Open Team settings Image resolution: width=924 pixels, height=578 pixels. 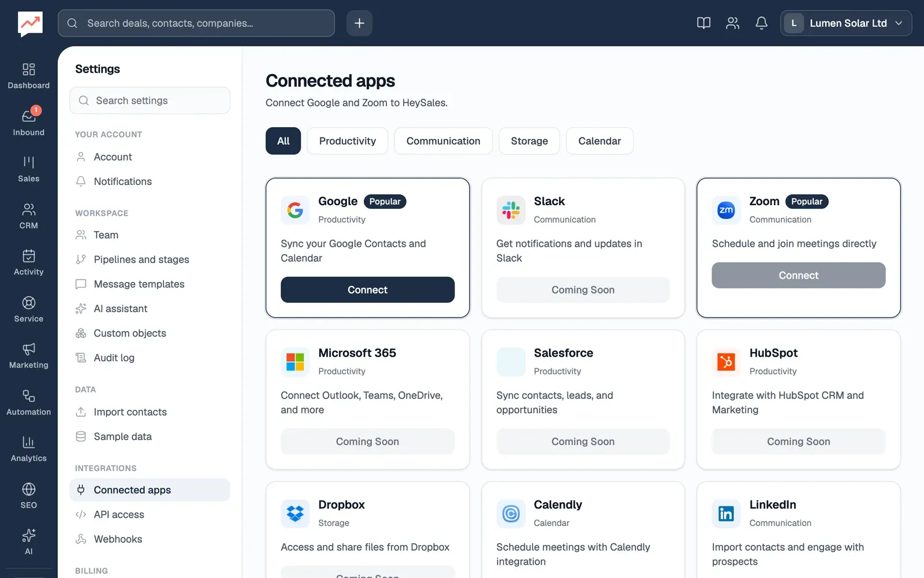pyautogui.click(x=150, y=235)
